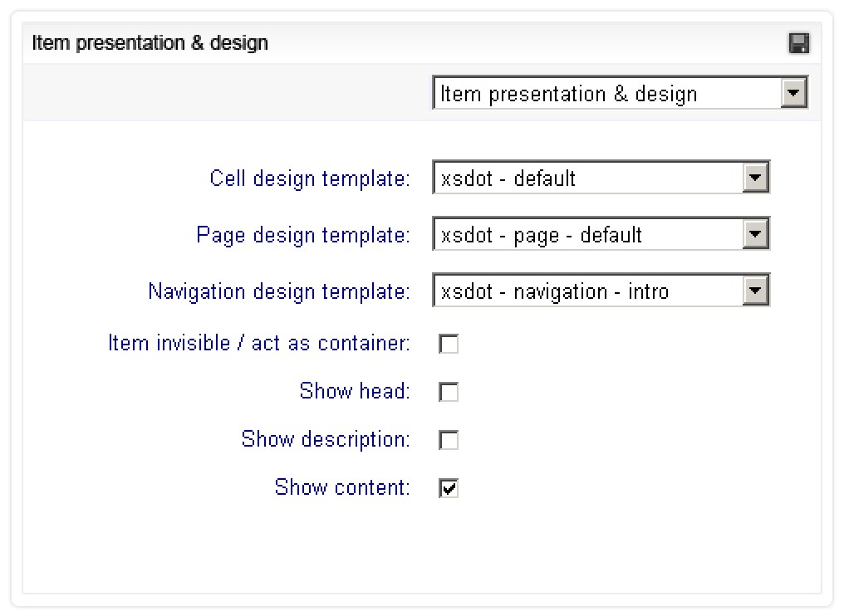
Task: Click the Navigation design template label
Action: [279, 291]
